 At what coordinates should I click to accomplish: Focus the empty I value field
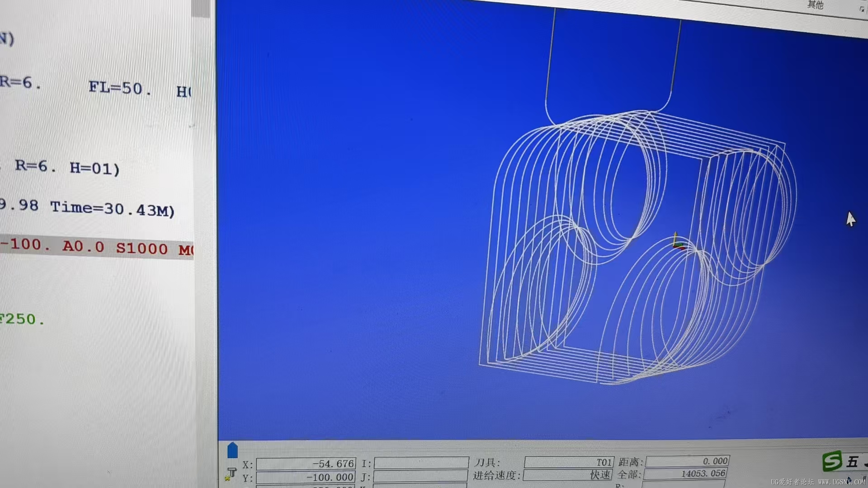point(421,463)
